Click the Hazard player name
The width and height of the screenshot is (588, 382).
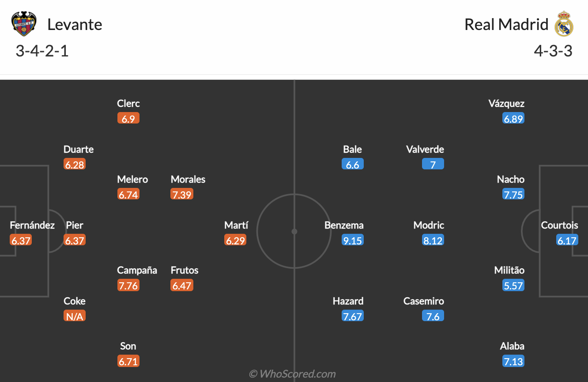tap(348, 301)
